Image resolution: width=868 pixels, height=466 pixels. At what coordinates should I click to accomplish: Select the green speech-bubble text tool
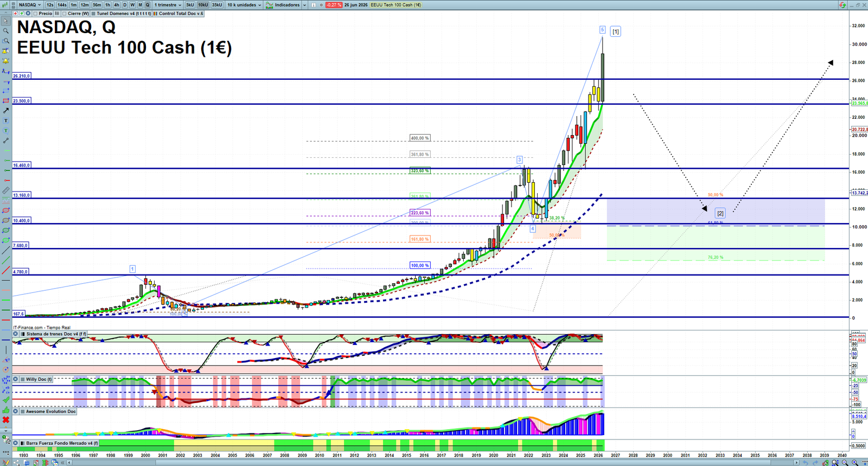[6, 131]
